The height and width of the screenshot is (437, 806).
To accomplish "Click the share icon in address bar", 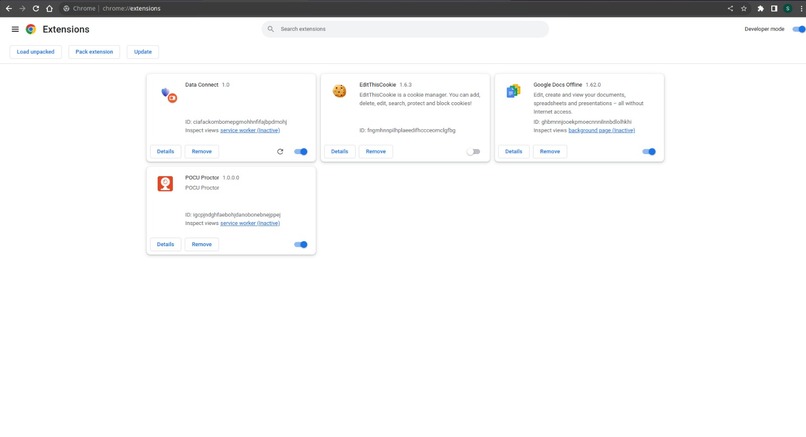I will pos(730,8).
